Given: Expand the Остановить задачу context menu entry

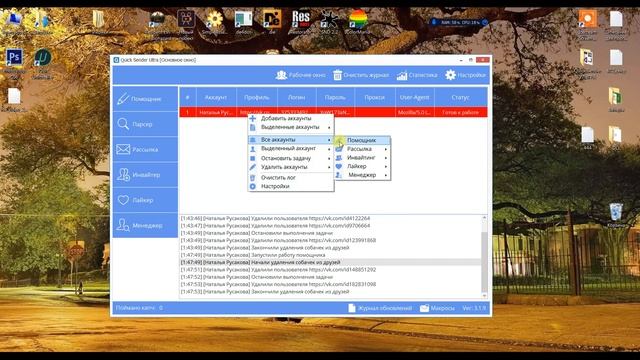Looking at the screenshot, I should (x=291, y=158).
